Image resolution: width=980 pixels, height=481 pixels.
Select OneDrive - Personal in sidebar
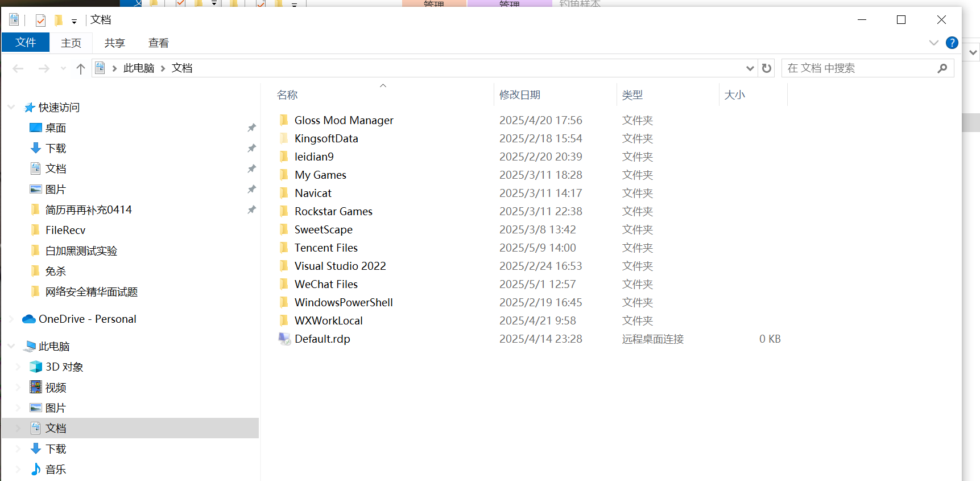click(x=88, y=319)
